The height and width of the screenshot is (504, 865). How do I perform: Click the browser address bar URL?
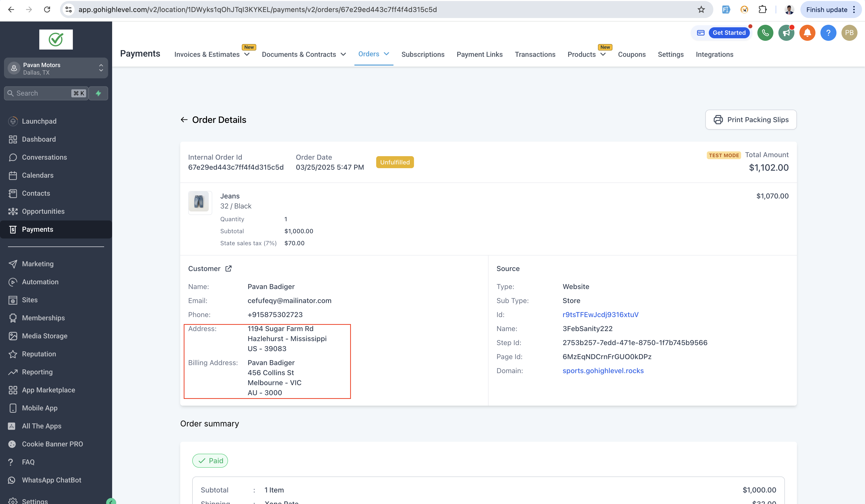point(258,10)
